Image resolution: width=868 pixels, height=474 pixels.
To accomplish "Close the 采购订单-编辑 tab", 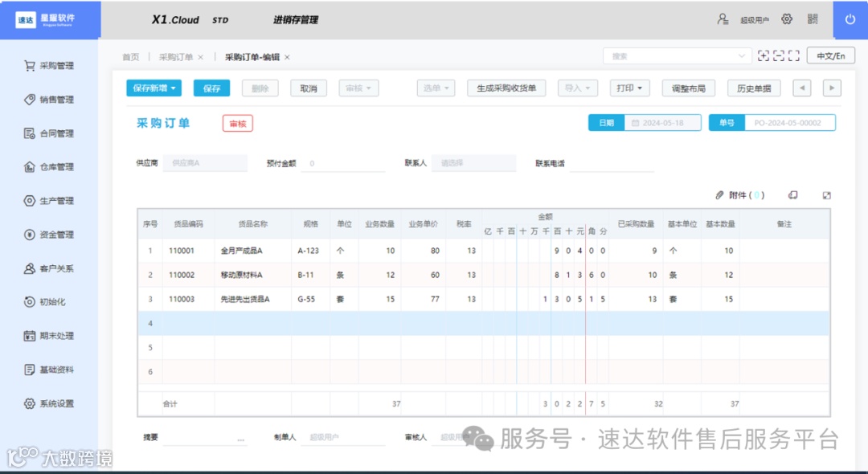I will click(x=287, y=57).
